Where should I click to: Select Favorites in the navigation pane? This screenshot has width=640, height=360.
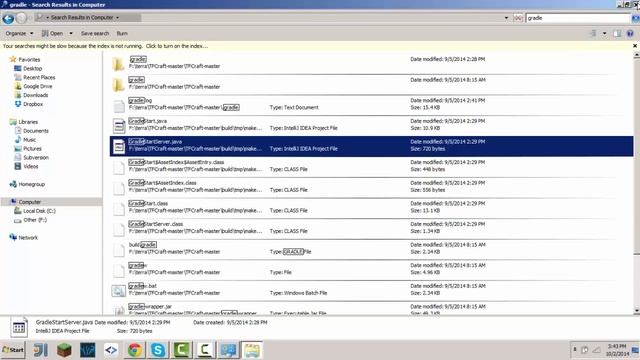[x=29, y=60]
